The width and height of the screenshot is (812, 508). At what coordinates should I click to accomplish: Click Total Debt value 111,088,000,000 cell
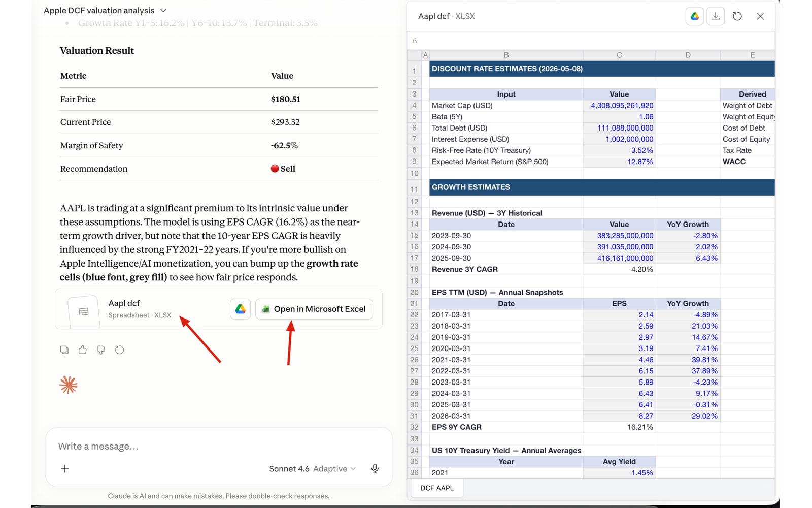pos(619,128)
